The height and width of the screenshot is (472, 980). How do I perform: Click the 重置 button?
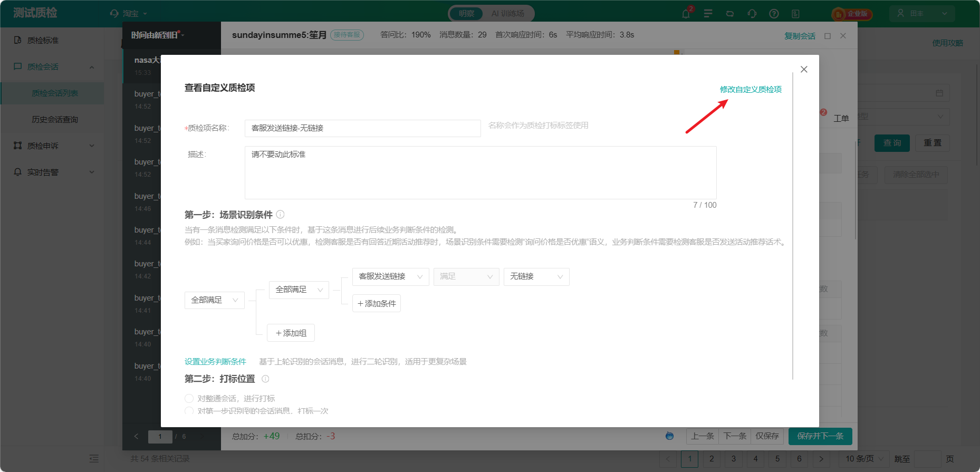tap(932, 143)
